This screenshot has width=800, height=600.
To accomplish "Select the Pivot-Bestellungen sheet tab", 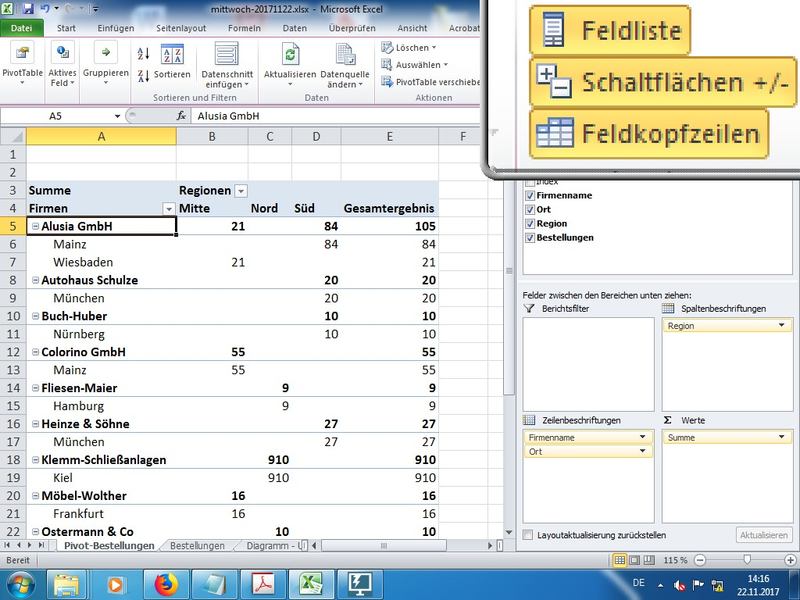I will coord(109,546).
